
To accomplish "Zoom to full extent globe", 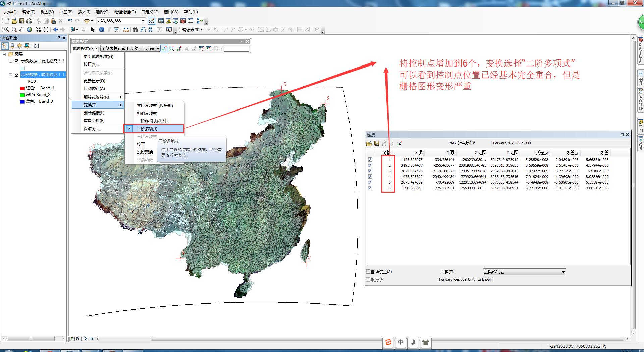I will (x=30, y=30).
